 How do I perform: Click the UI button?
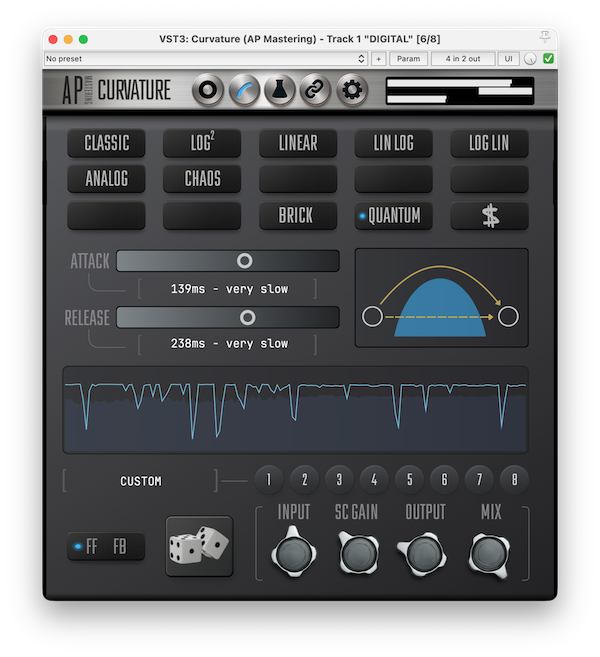[x=508, y=59]
